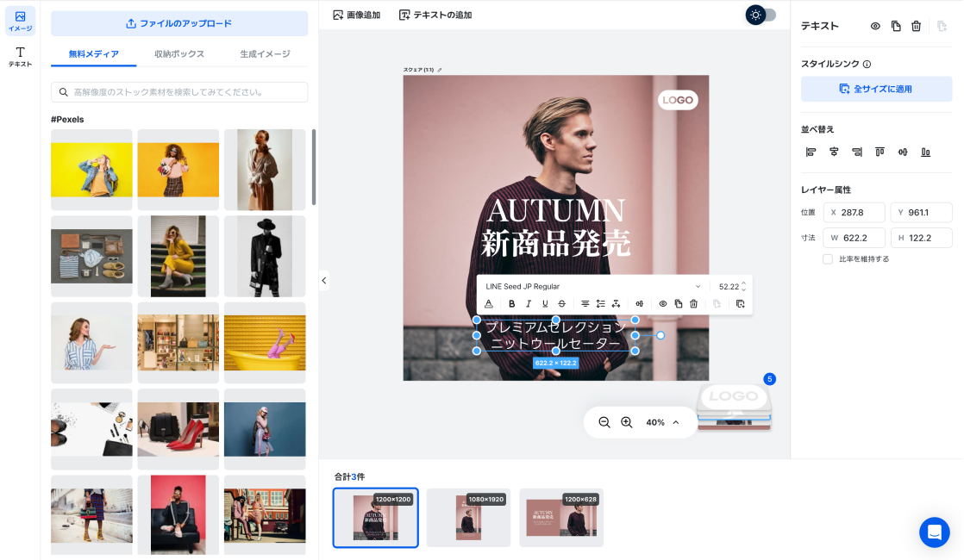
Task: Align layer to vertical middle
Action: coord(903,152)
